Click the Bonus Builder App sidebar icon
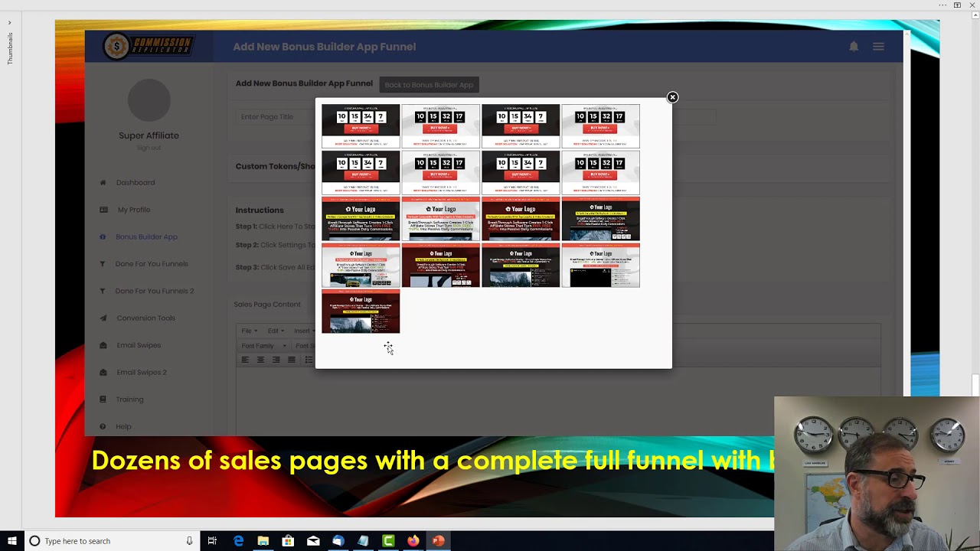This screenshot has height=551, width=980. tap(103, 237)
